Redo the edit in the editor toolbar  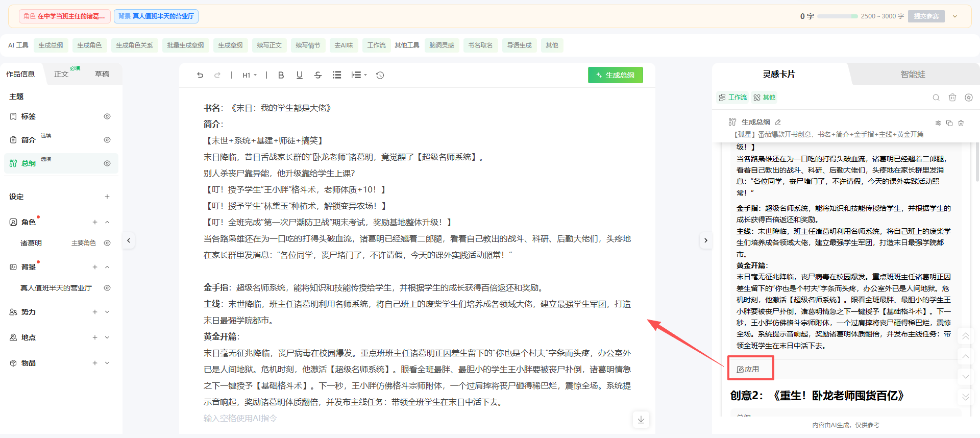217,75
